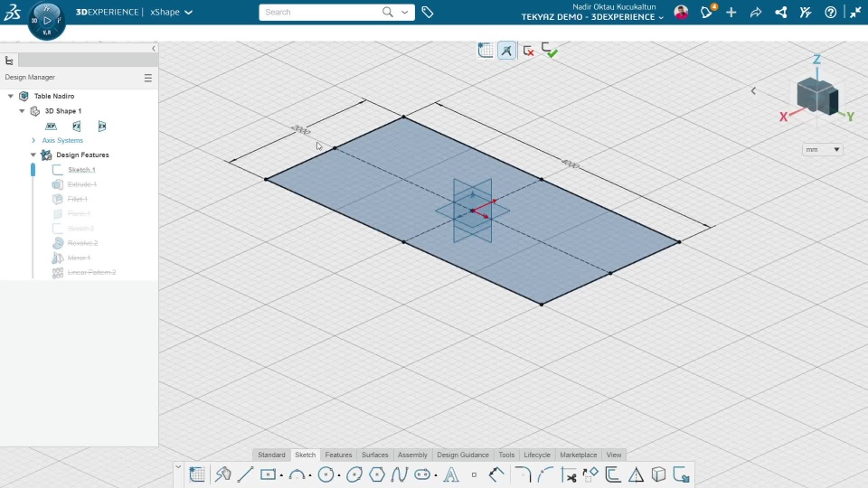Switch to the View tab
The height and width of the screenshot is (488, 868).
coord(613,455)
